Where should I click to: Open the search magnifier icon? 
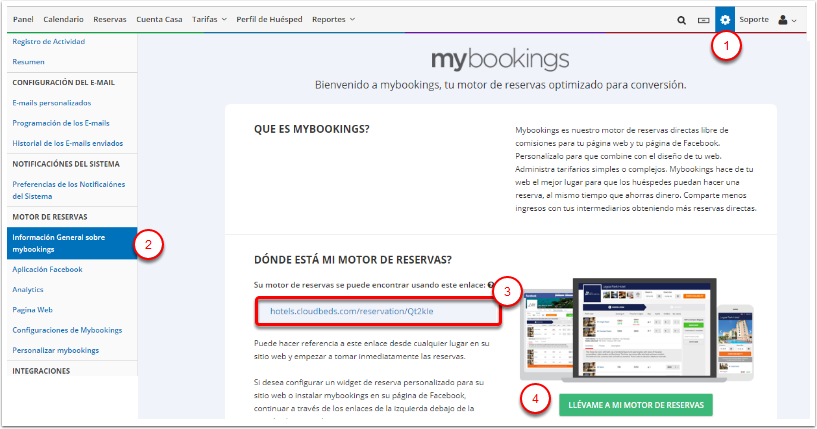click(x=681, y=20)
